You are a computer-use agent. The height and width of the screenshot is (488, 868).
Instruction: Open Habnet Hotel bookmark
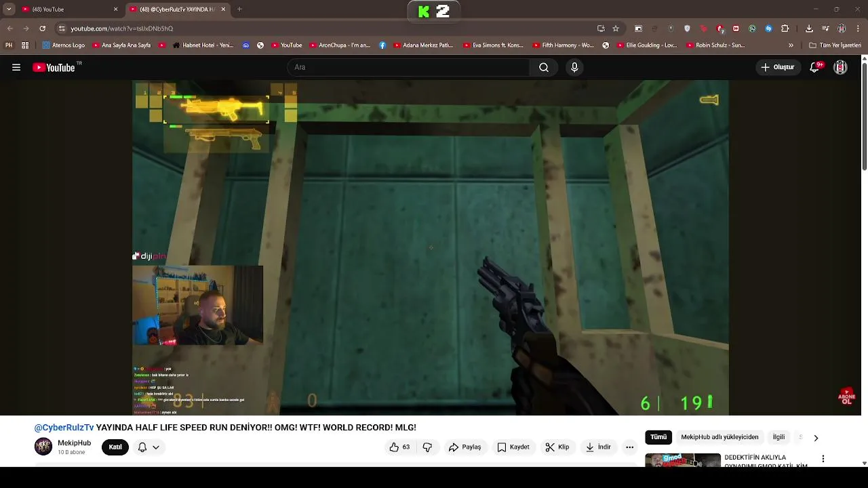click(203, 45)
